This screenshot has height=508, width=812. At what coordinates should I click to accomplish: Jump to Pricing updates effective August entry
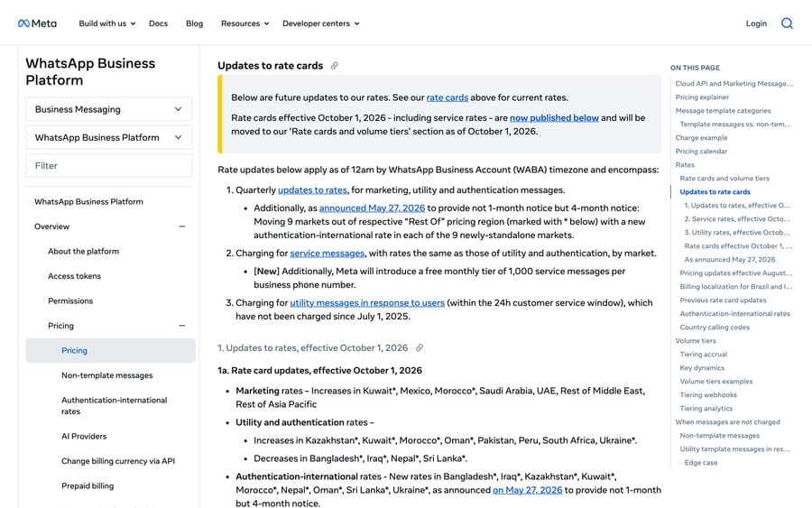pos(736,272)
